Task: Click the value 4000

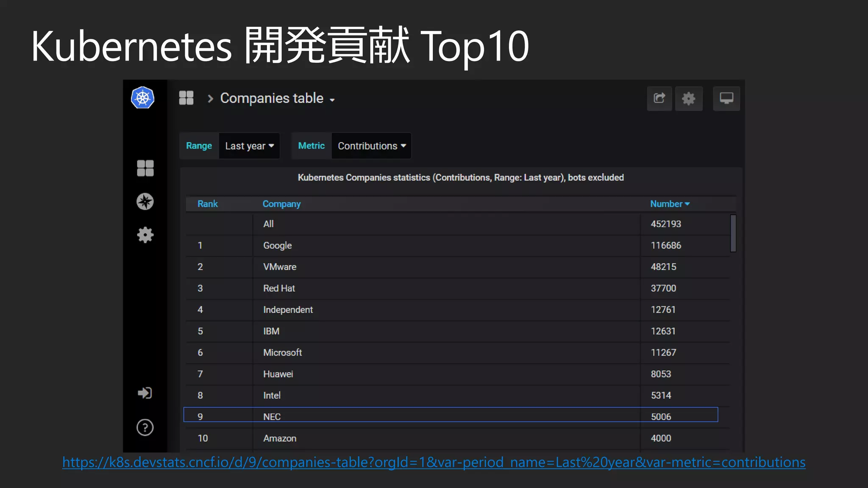Action: [661, 438]
